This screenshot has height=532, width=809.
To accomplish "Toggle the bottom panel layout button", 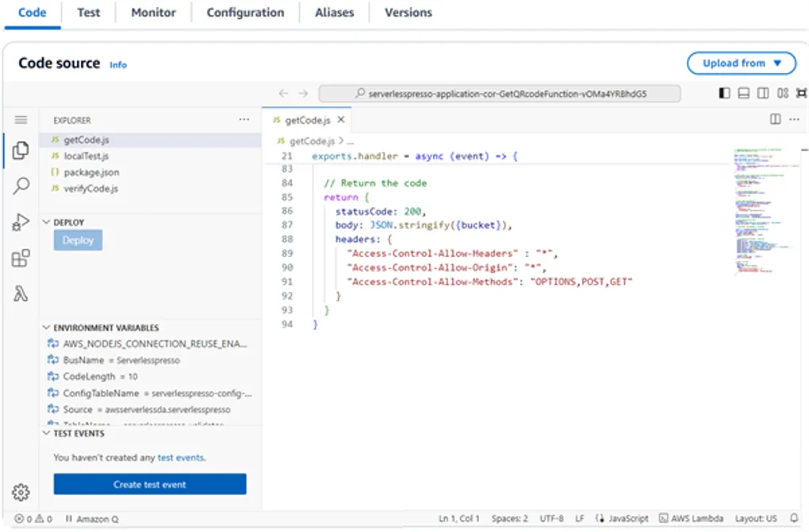I will [743, 94].
